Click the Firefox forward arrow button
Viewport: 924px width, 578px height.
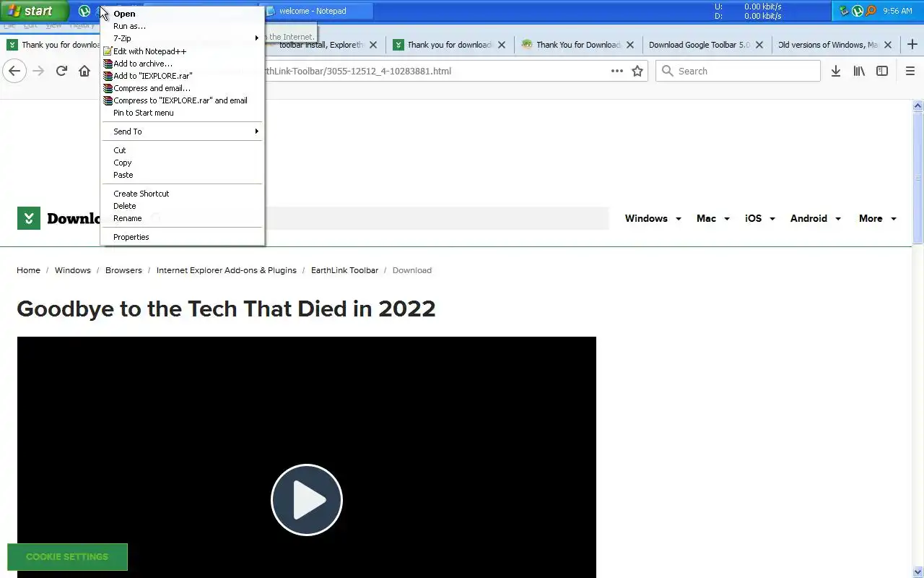pos(38,71)
